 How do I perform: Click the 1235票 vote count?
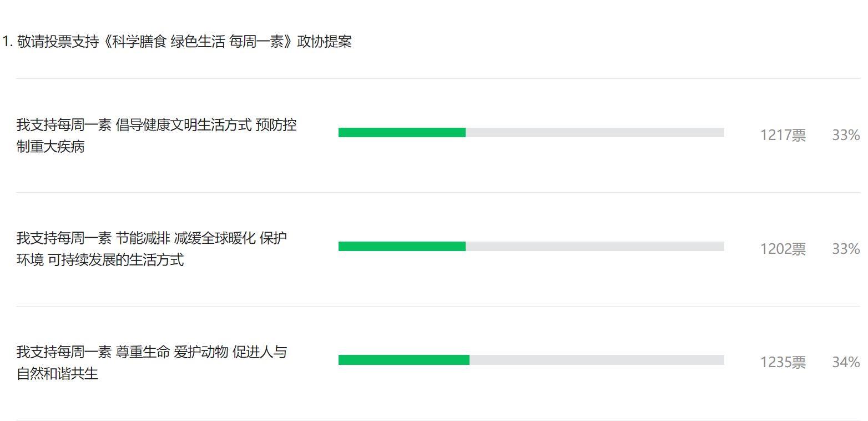(783, 363)
